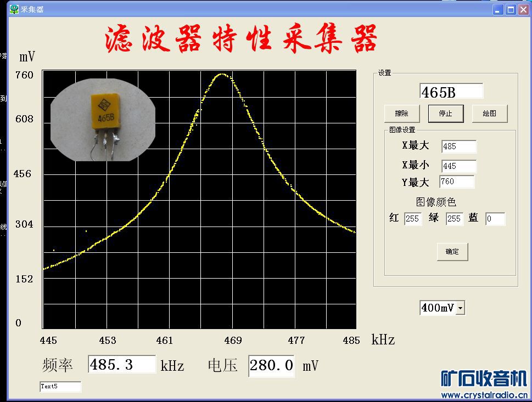Click the 445 x-axis label

(x=48, y=341)
